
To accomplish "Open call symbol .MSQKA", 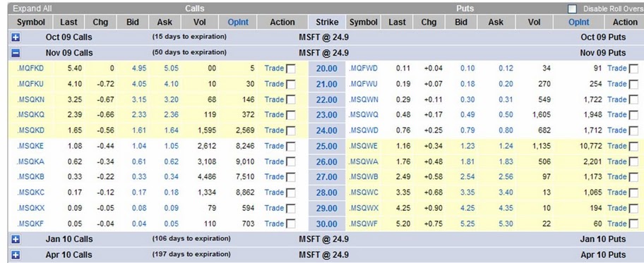I will coord(30,161).
